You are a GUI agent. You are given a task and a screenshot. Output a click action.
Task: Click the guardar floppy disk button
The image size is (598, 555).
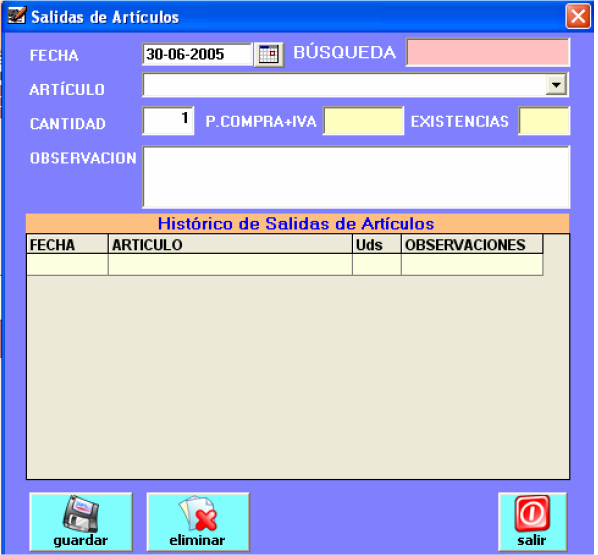tap(81, 522)
